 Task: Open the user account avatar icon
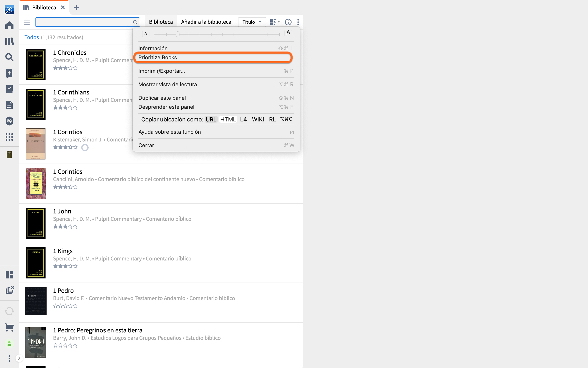[x=9, y=344]
